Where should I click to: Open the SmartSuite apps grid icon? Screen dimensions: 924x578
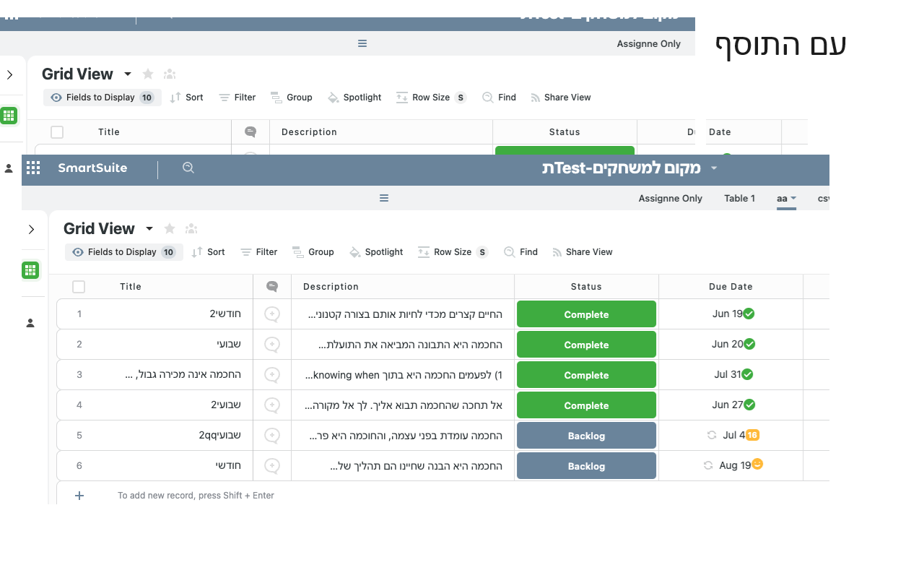[x=33, y=168]
